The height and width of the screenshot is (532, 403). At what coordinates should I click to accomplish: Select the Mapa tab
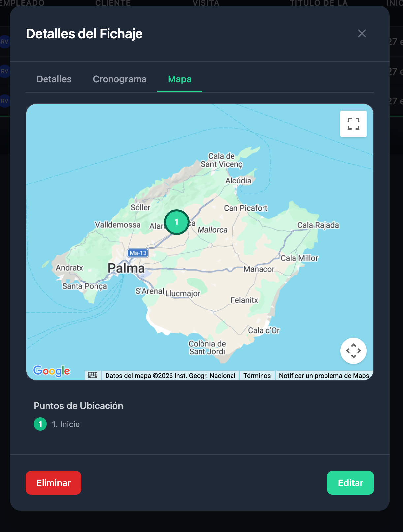tap(179, 79)
